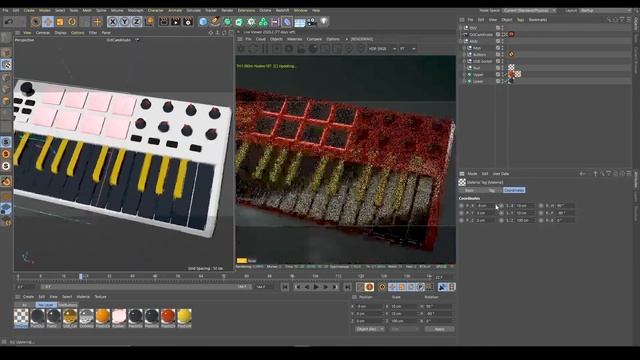Open the HDR sRGB dropdown in Live Viewer
The height and width of the screenshot is (360, 640).
[x=382, y=49]
